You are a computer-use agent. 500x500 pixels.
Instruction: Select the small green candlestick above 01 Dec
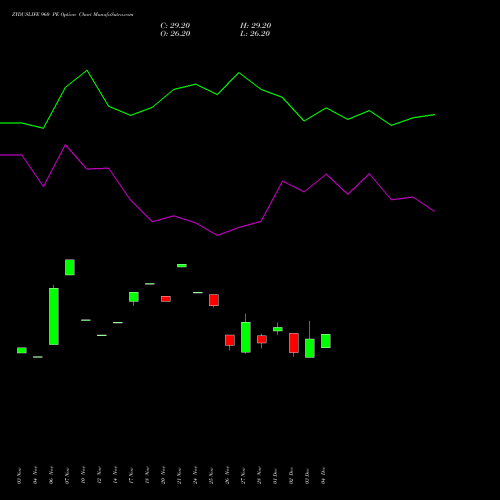click(278, 329)
